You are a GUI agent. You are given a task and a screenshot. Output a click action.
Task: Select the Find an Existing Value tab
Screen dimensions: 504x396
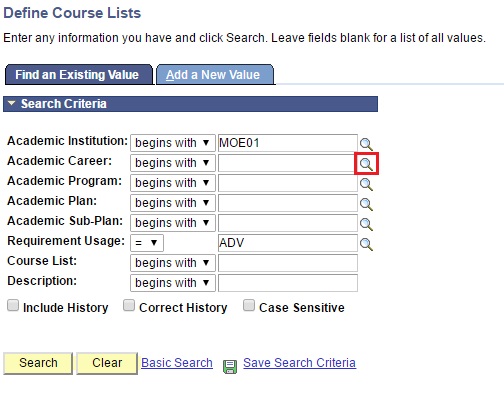pos(77,75)
